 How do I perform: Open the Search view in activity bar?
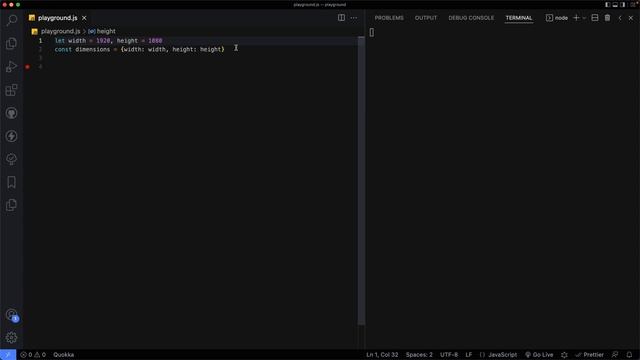click(11, 20)
